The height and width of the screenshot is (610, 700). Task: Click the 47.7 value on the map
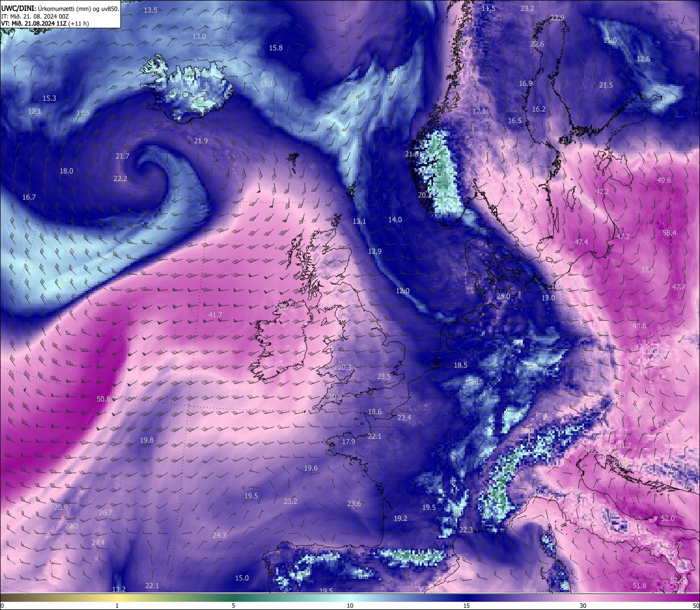click(679, 287)
